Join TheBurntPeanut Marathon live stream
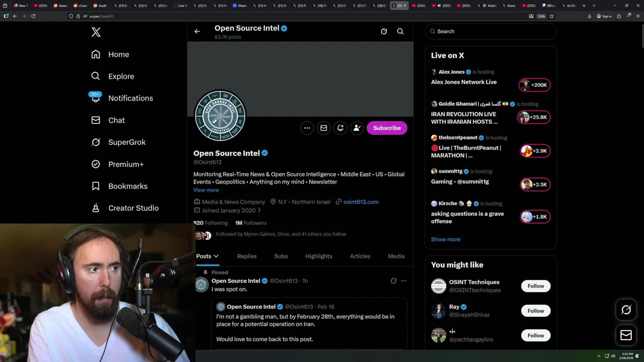This screenshot has height=362, width=644. tap(466, 151)
